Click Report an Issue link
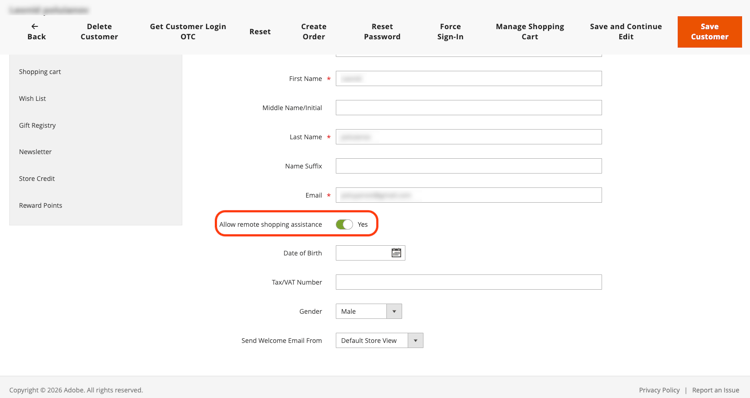Viewport: 750px width, 398px height. pos(716,390)
